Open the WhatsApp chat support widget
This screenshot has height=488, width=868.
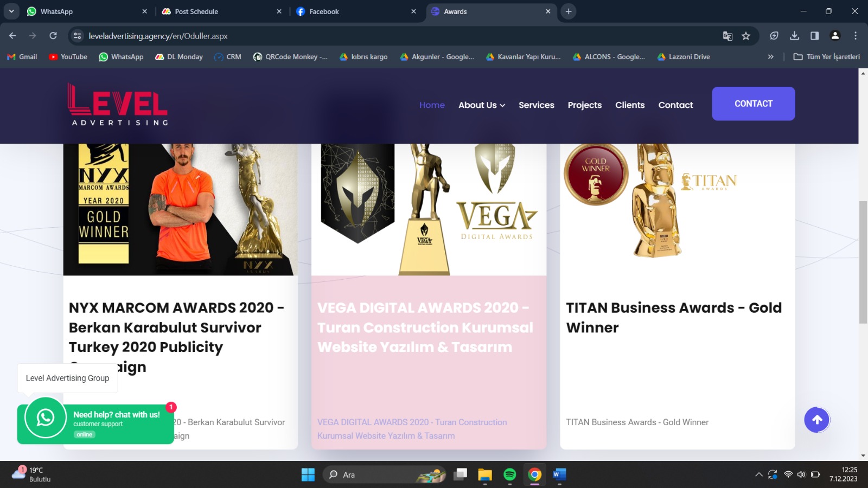pyautogui.click(x=95, y=424)
